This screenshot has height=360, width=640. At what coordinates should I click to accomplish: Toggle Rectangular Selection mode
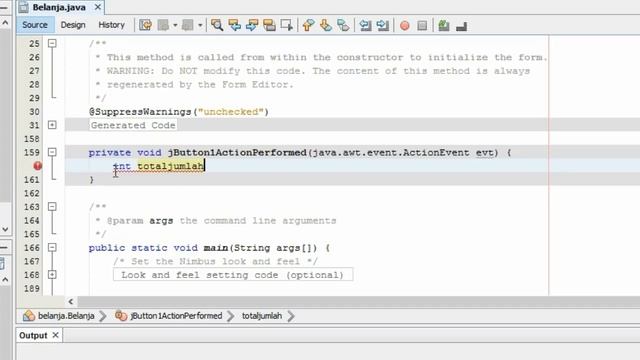click(x=287, y=25)
